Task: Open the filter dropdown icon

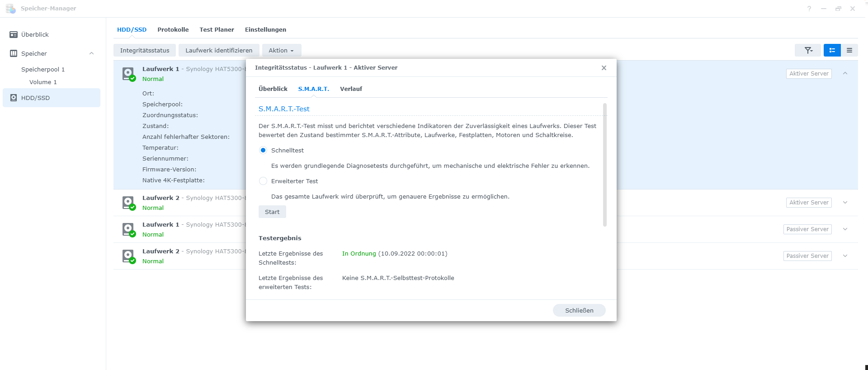Action: [x=808, y=50]
